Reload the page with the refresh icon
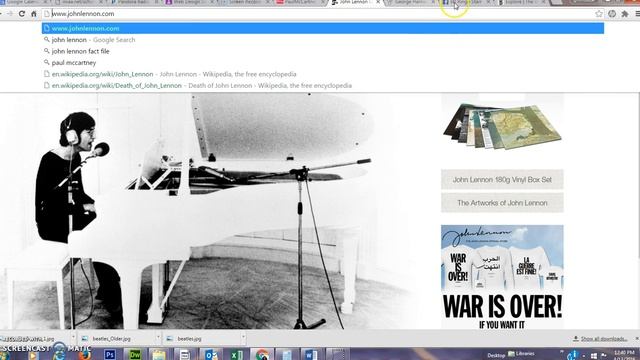The image size is (640, 360). (22, 14)
